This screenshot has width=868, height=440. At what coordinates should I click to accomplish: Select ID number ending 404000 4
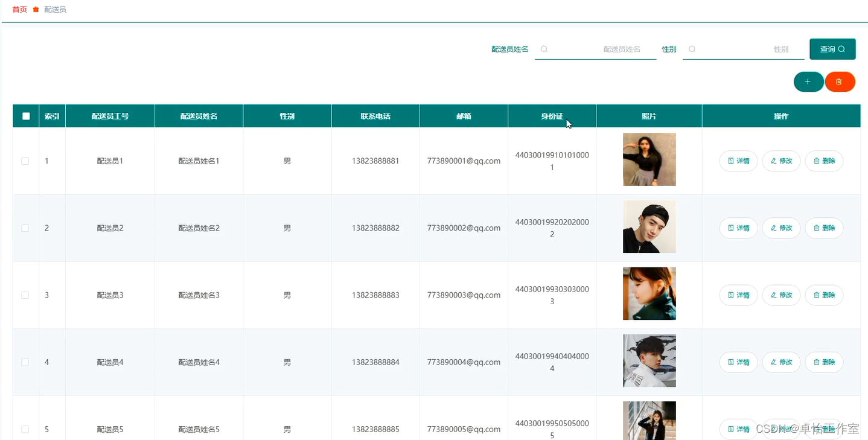[552, 362]
